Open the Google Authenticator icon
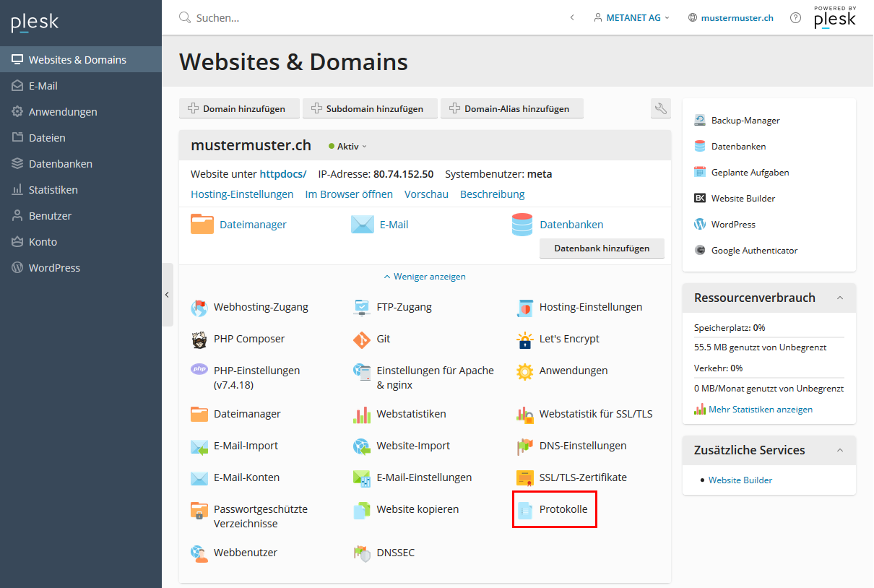 pyautogui.click(x=699, y=251)
